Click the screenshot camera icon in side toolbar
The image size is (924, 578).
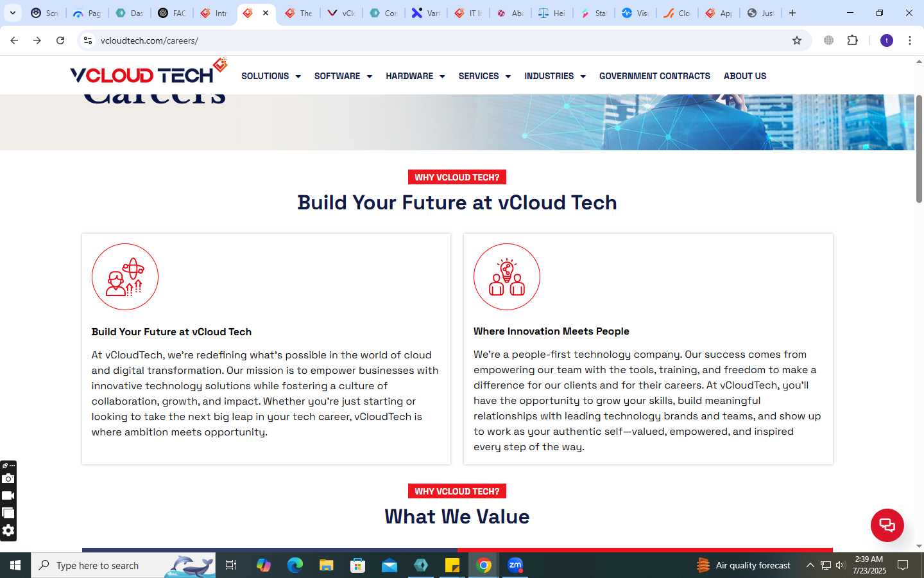(x=8, y=478)
